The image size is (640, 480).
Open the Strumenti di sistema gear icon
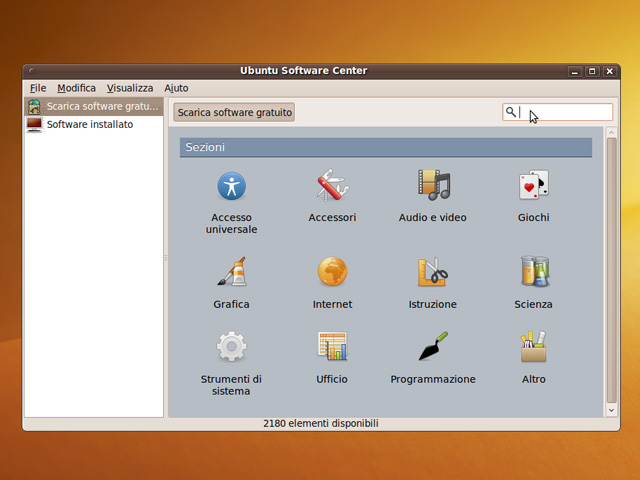[x=231, y=347]
